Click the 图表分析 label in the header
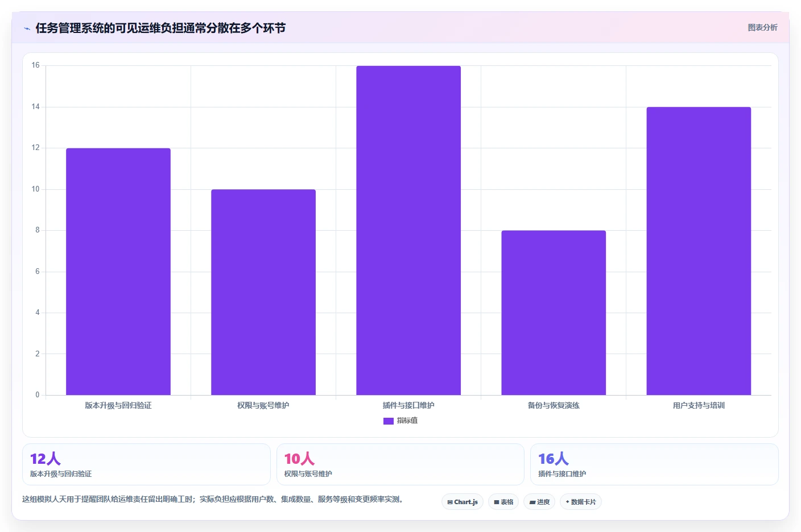This screenshot has width=801, height=532. pyautogui.click(x=762, y=27)
